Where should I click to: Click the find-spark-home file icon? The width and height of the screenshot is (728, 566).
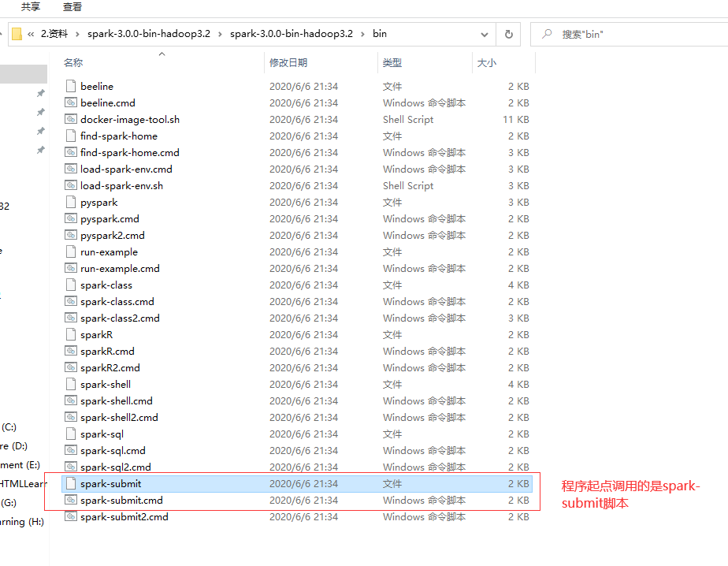[71, 136]
